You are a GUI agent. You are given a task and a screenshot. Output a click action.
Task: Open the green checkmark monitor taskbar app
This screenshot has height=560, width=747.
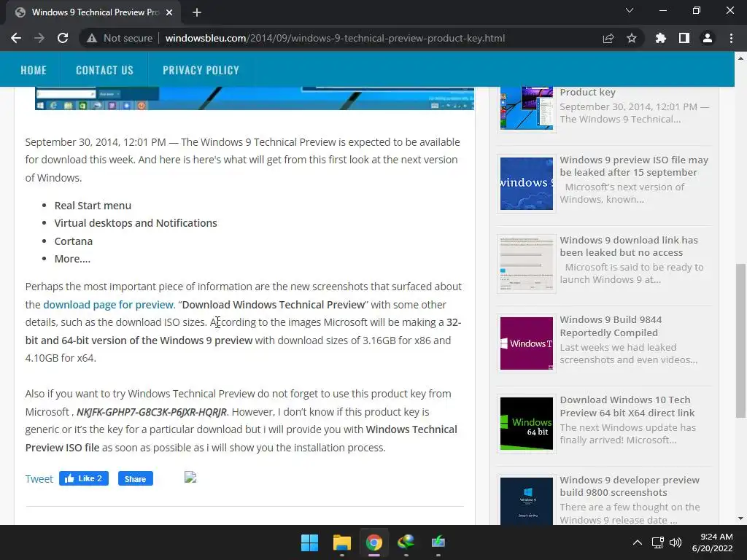[x=438, y=542]
